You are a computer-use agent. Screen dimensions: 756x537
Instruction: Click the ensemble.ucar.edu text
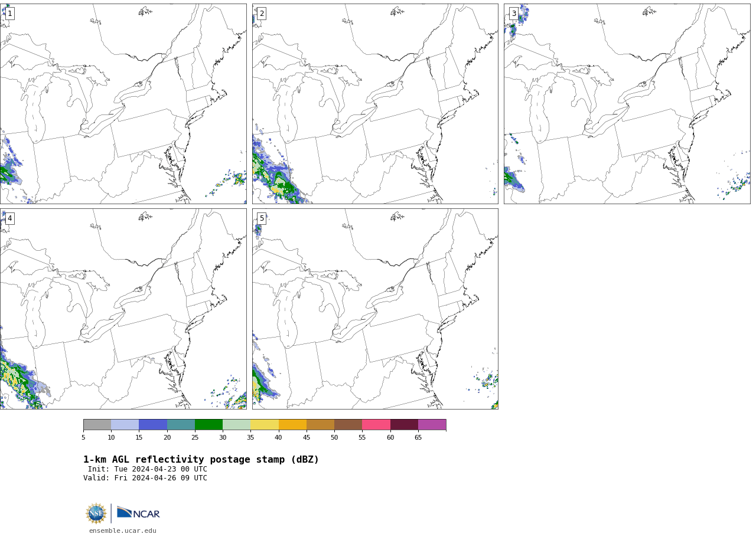[x=123, y=531]
